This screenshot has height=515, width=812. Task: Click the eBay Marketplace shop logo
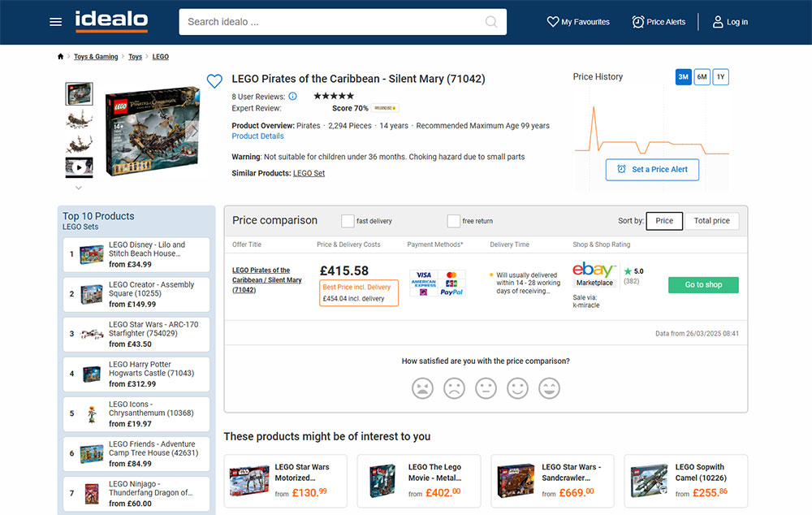click(x=594, y=275)
